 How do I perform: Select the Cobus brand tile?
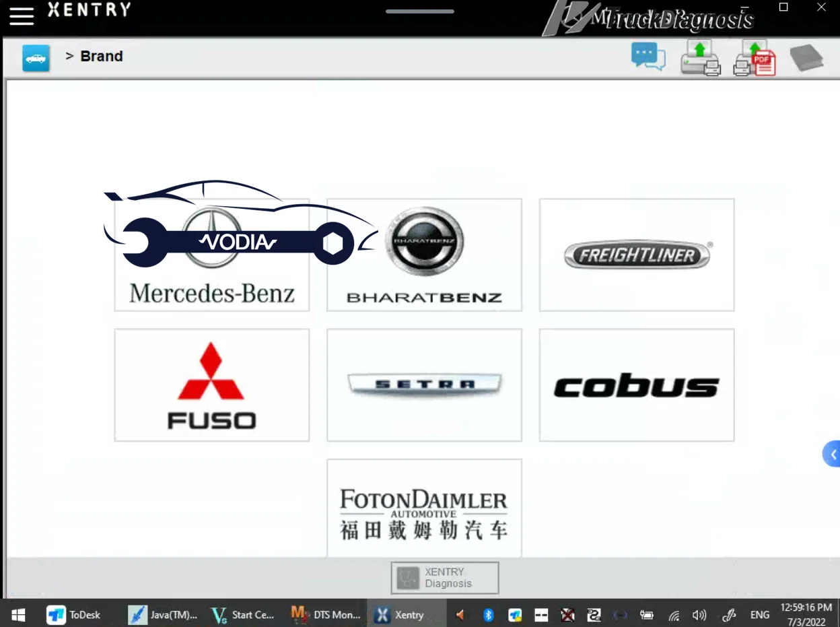pyautogui.click(x=637, y=385)
